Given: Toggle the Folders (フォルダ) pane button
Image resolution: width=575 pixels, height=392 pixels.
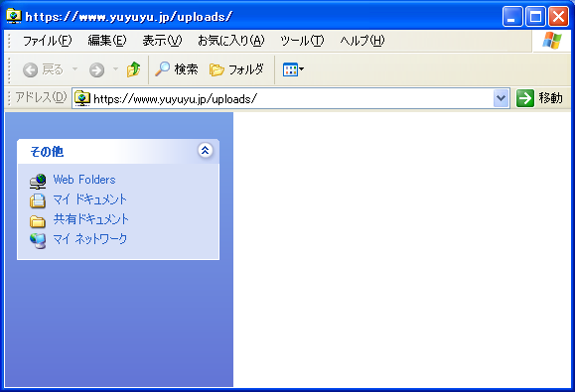Looking at the screenshot, I should (x=236, y=69).
